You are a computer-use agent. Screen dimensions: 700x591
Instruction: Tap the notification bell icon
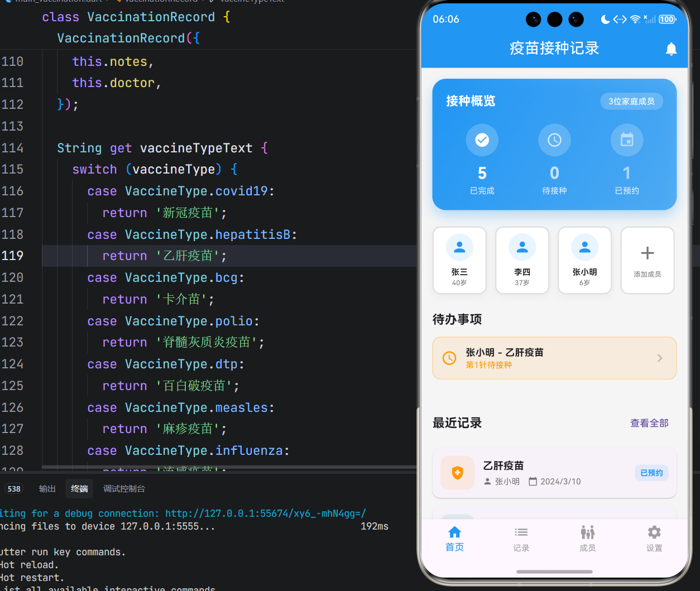[672, 49]
